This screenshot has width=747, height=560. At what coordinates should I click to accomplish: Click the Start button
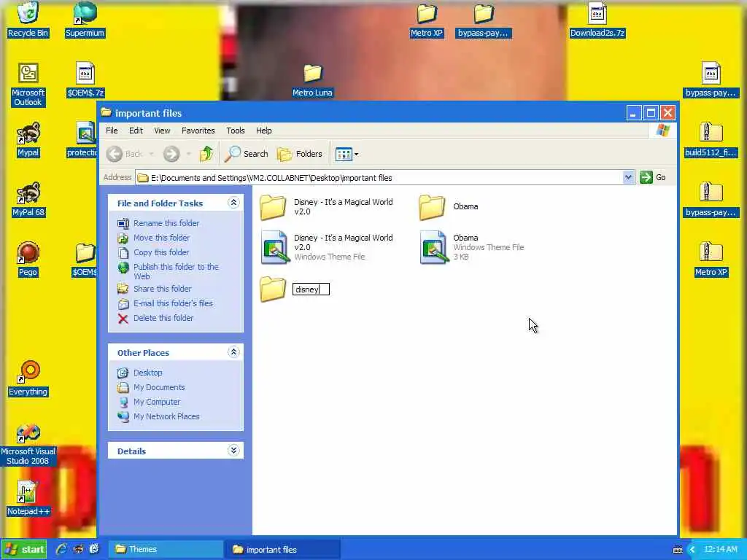point(24,549)
